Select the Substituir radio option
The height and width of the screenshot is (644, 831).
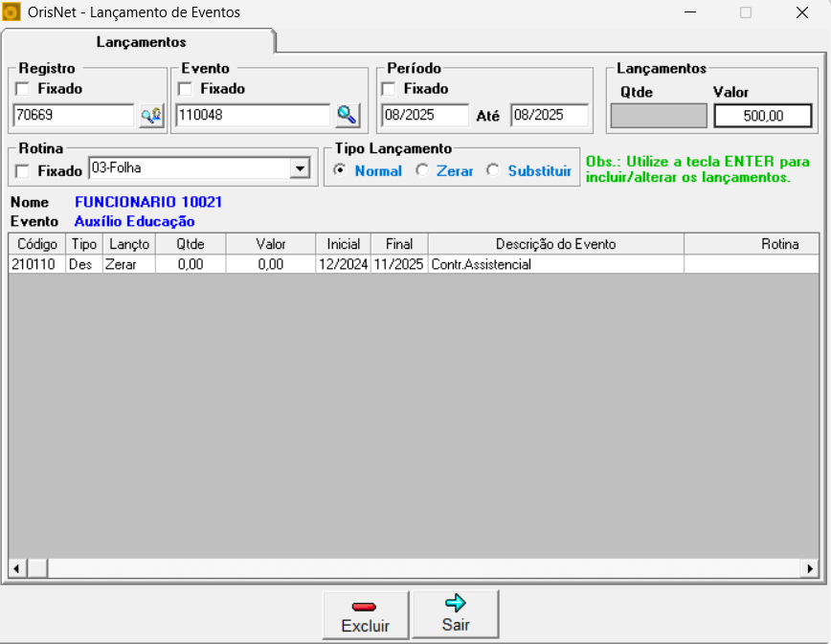click(493, 170)
